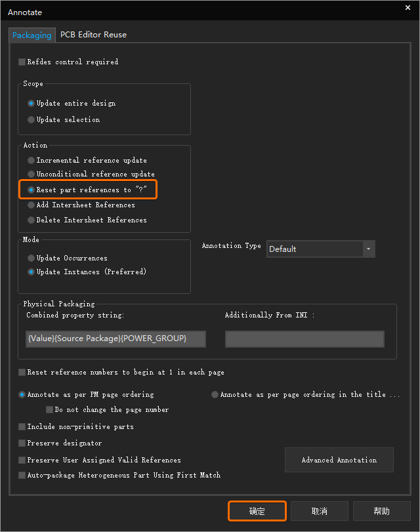
Task: Select Update Occurrences mode
Action: coord(31,258)
